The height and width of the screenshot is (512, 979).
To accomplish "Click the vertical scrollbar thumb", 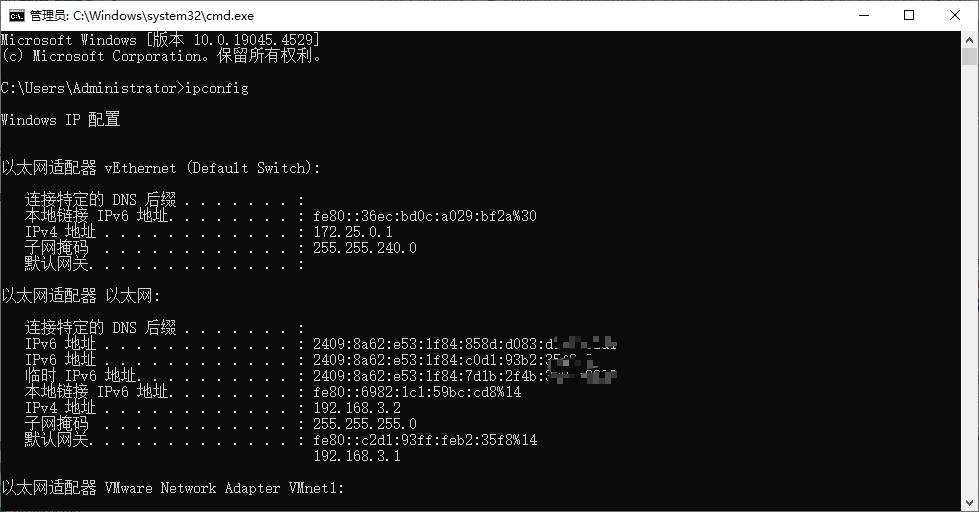I will tap(970, 55).
